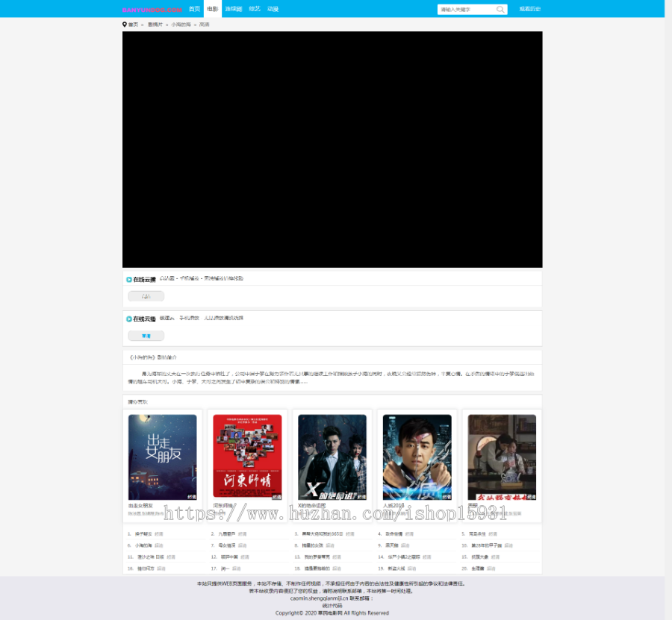
Task: Open the 河东狮吼 red poster thumbnail
Action: 247,457
